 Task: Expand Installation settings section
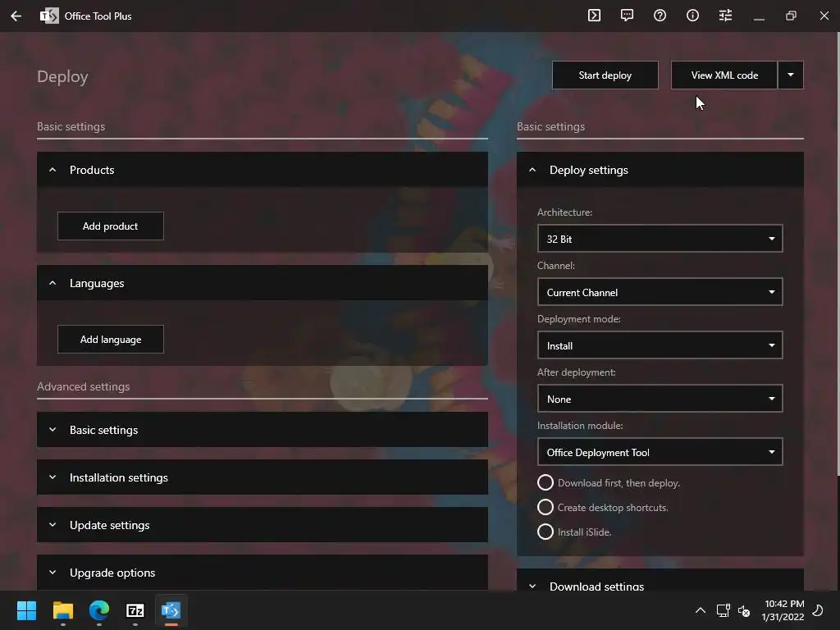pos(262,477)
